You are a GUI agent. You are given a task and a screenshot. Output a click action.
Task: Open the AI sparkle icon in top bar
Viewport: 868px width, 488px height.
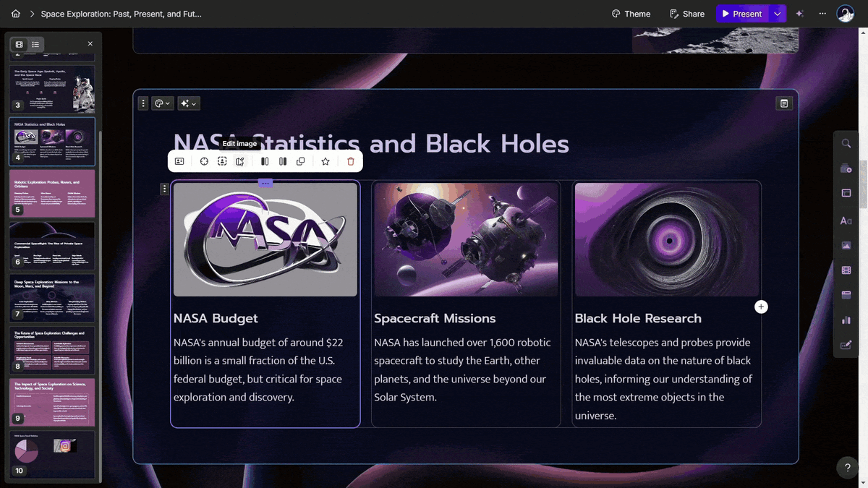799,14
